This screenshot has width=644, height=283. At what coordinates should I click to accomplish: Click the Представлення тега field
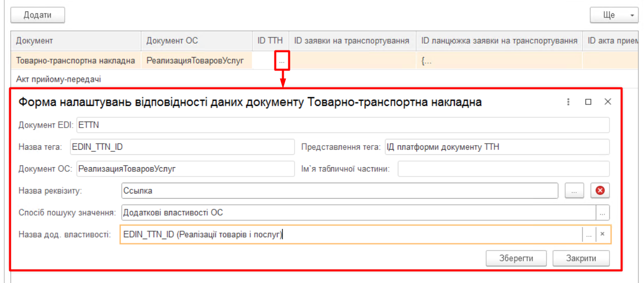coord(496,147)
